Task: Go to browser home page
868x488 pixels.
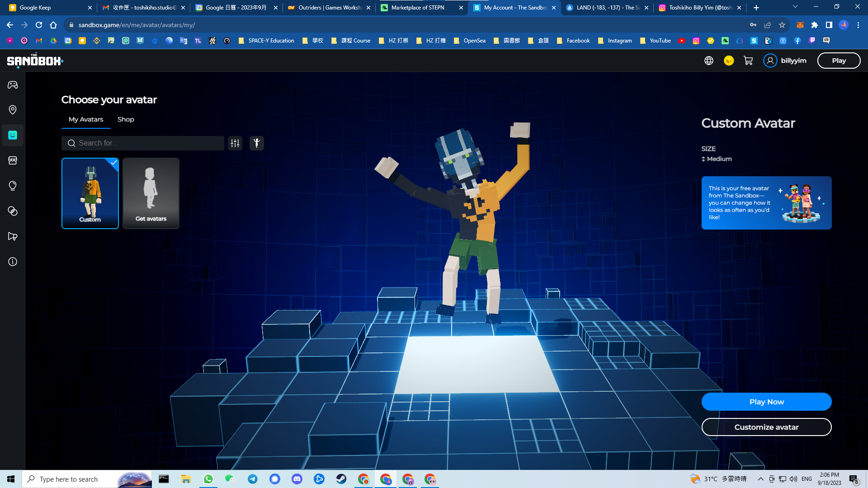Action: (53, 25)
